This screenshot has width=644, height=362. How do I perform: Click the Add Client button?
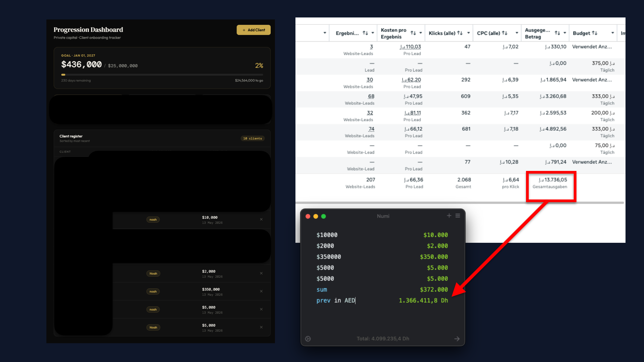pos(253,30)
